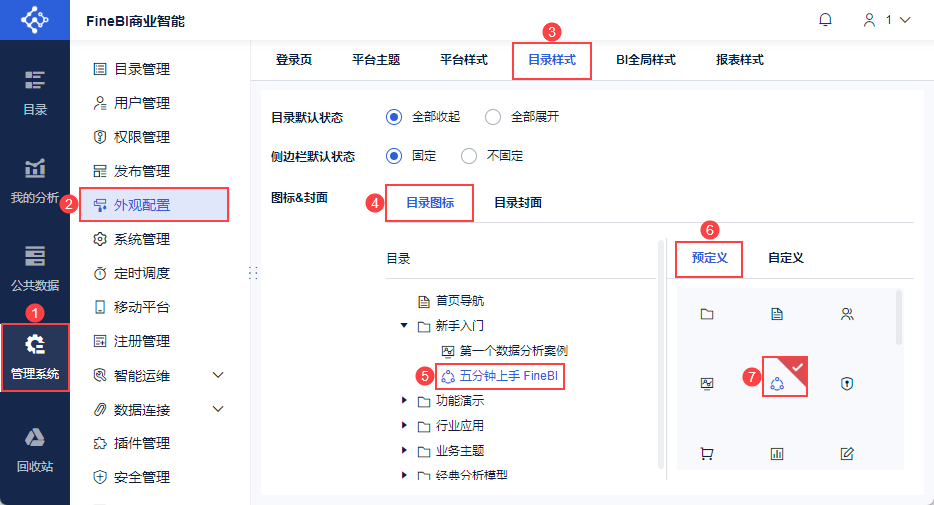
Task: Choose the document predefined icon
Action: 777,314
